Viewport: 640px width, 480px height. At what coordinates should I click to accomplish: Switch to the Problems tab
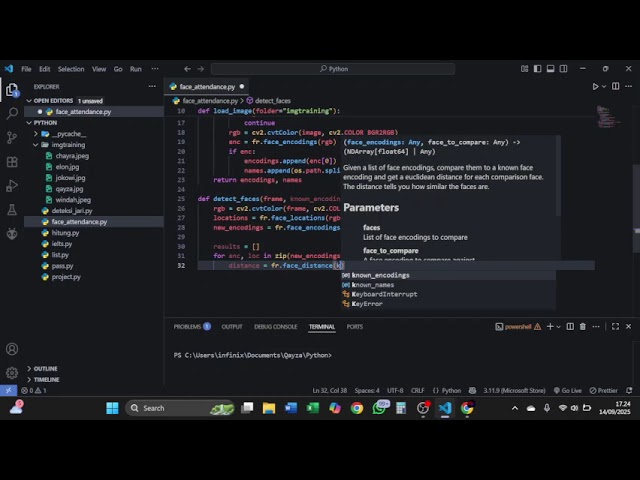[191, 327]
